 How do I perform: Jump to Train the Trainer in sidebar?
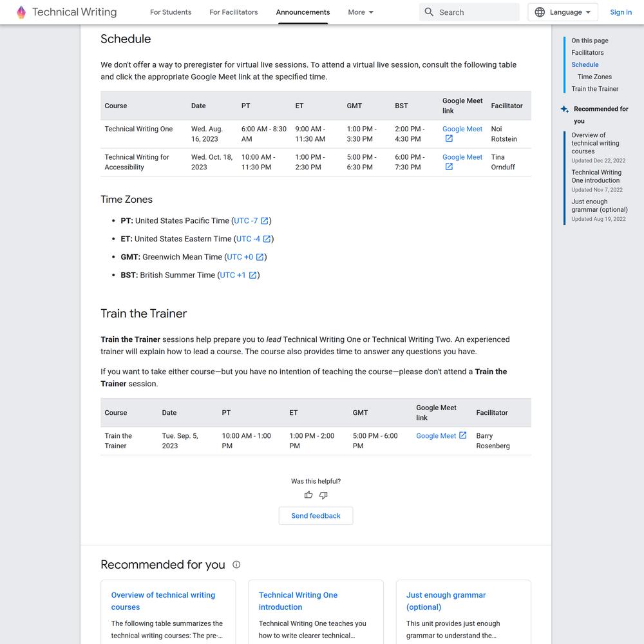pos(594,89)
